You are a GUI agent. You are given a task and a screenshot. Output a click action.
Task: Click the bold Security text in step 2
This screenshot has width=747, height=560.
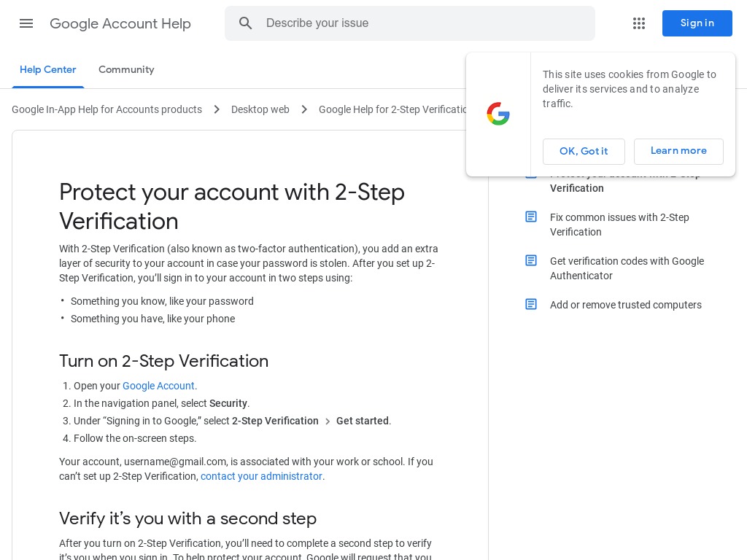(x=228, y=403)
